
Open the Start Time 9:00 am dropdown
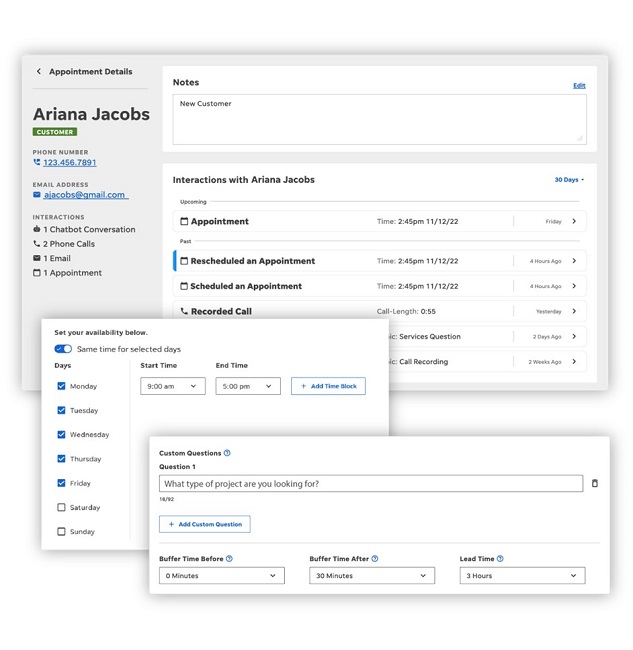(173, 386)
